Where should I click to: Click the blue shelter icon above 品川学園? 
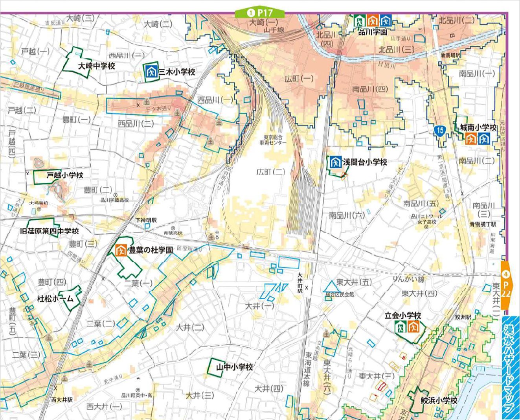[x=386, y=20]
